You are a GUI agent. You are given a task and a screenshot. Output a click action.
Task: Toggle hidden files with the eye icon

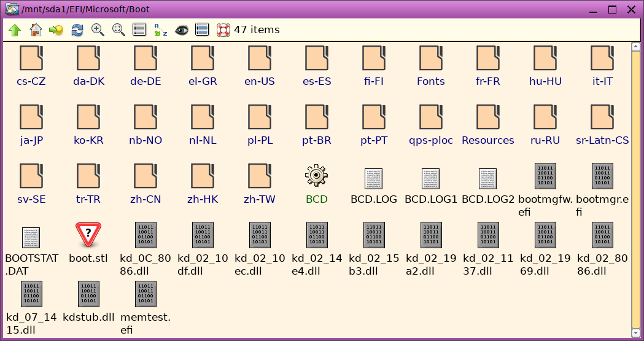[x=182, y=29]
